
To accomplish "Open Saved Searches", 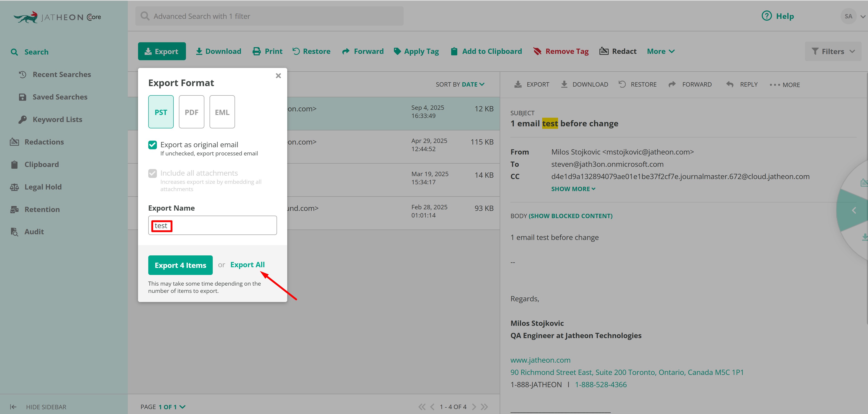I will (53, 97).
